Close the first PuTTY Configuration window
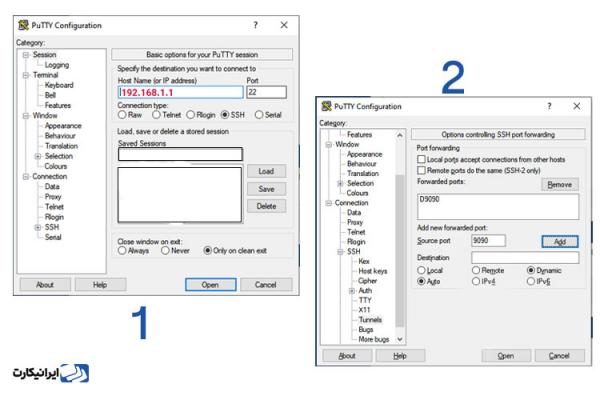The height and width of the screenshot is (400, 600). click(x=284, y=25)
